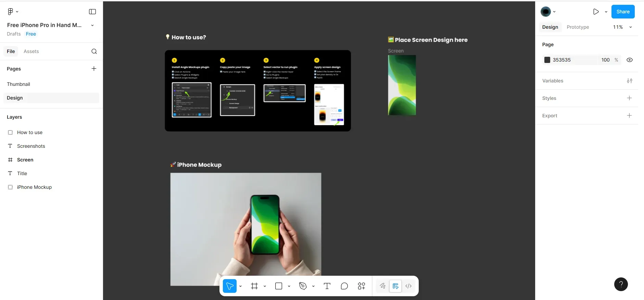644x300 pixels.
Task: Select the iPhone mockup image on canvas
Action: pos(246,229)
